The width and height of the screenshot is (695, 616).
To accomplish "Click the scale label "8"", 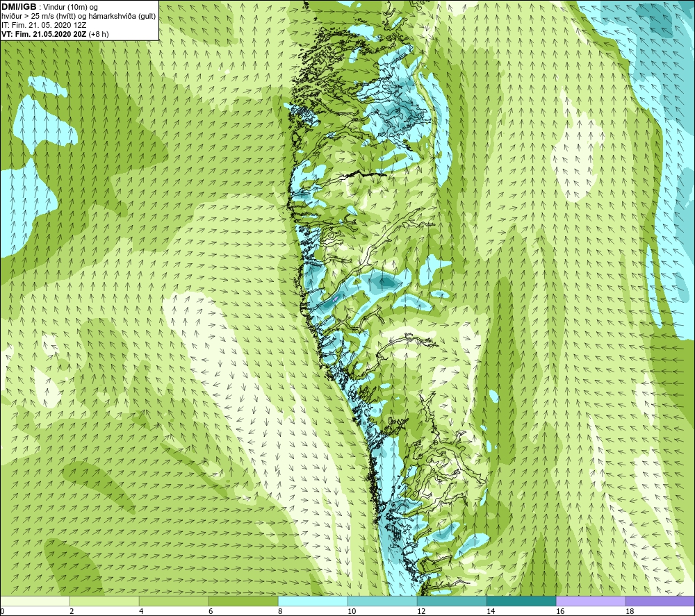I will click(281, 612).
